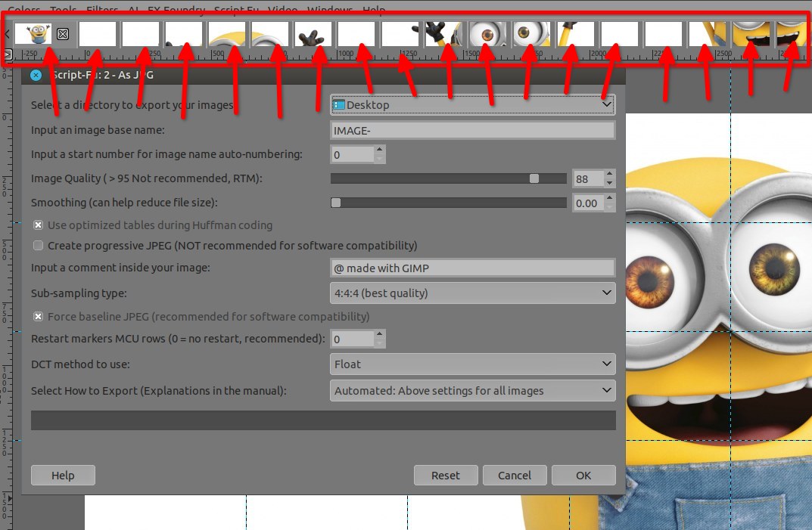Click the image comment text field
This screenshot has height=530, width=812.
click(x=472, y=268)
